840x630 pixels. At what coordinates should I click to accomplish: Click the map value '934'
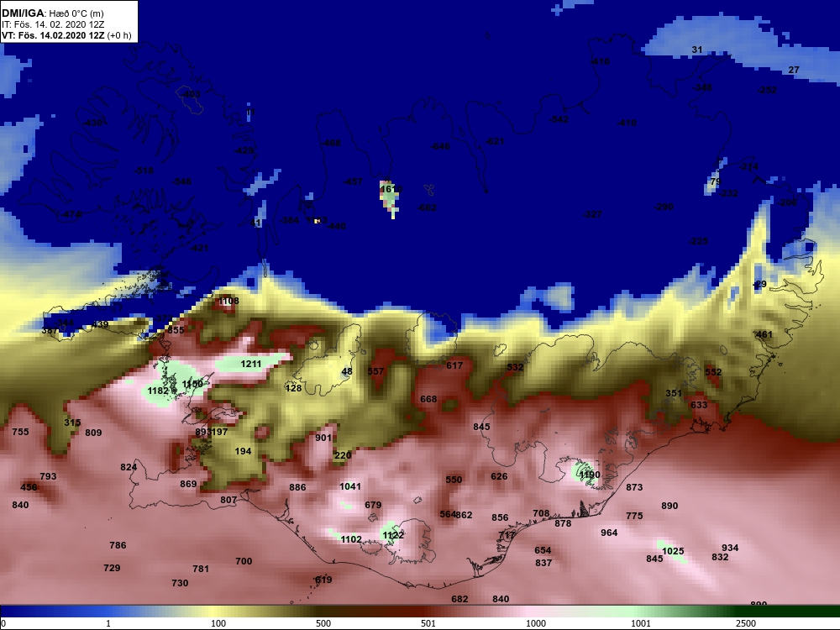(730, 548)
